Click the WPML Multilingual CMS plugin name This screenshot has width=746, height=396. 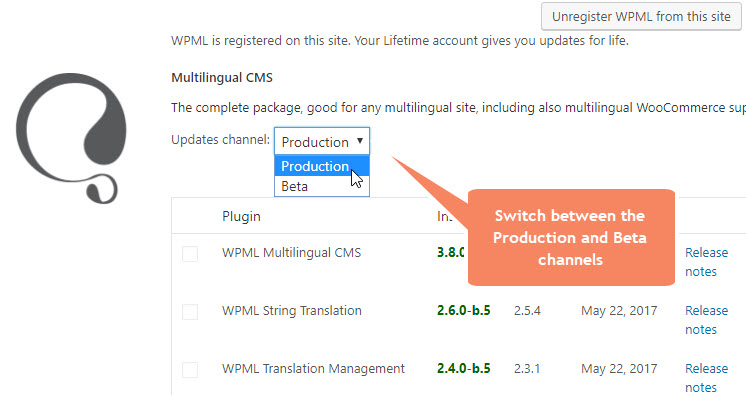(x=291, y=253)
